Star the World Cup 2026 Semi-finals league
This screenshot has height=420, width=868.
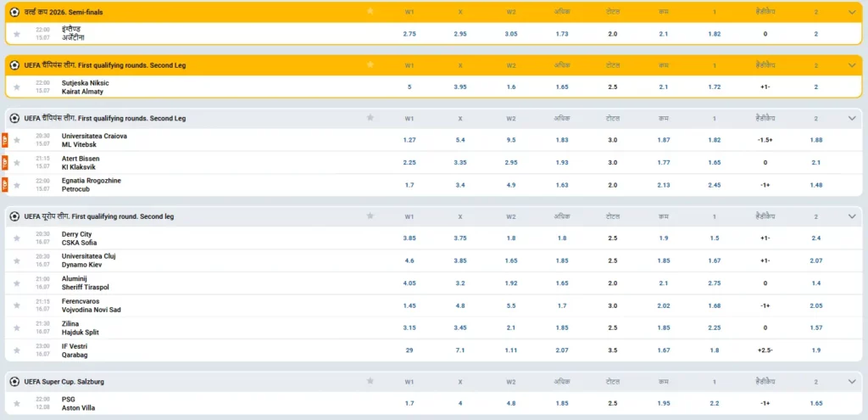pyautogui.click(x=370, y=11)
